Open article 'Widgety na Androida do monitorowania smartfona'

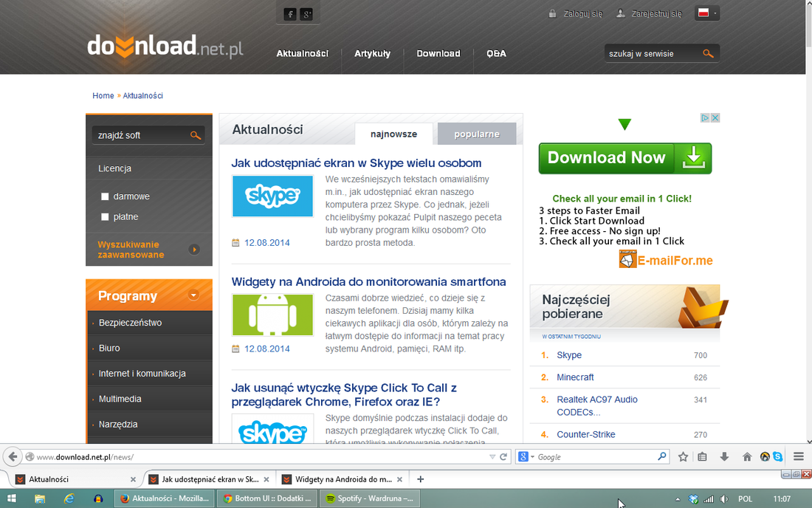[x=368, y=282]
